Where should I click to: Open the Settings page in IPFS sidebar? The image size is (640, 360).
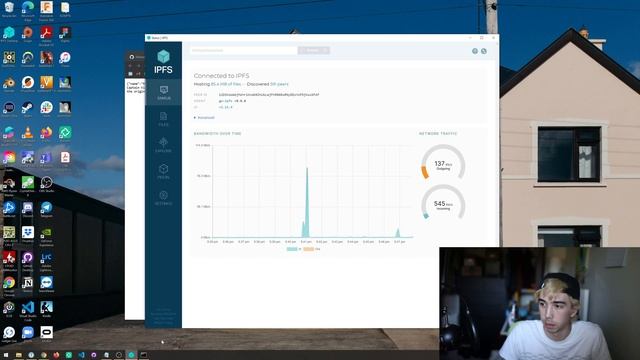click(x=163, y=198)
